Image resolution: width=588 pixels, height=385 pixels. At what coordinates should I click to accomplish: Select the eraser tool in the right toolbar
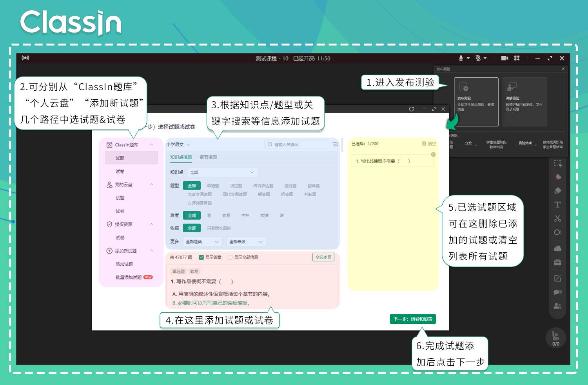pyautogui.click(x=558, y=191)
